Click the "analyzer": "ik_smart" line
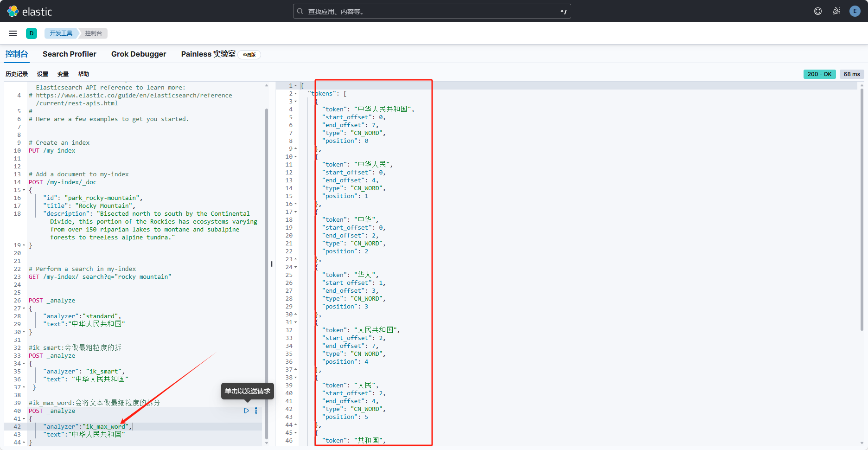The width and height of the screenshot is (868, 450). pos(84,372)
